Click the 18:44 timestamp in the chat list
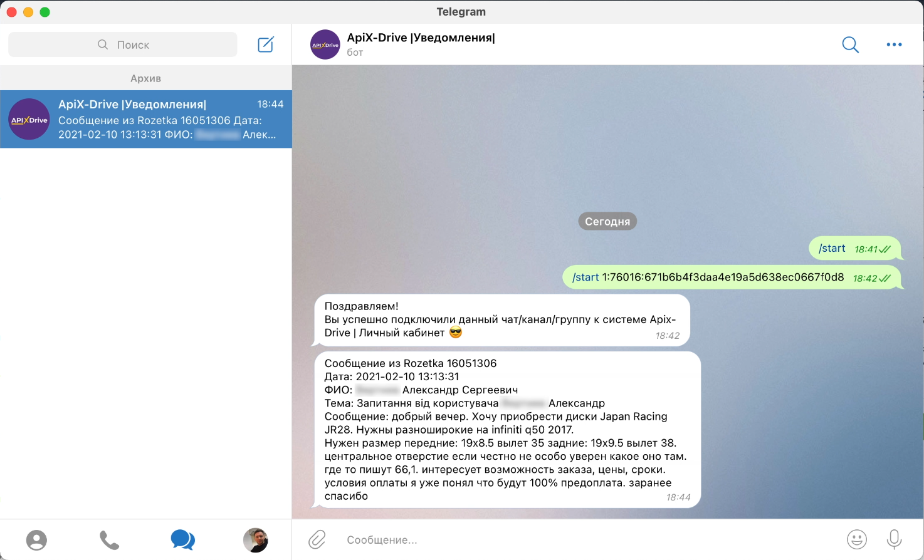The width and height of the screenshot is (924, 560). (x=270, y=104)
